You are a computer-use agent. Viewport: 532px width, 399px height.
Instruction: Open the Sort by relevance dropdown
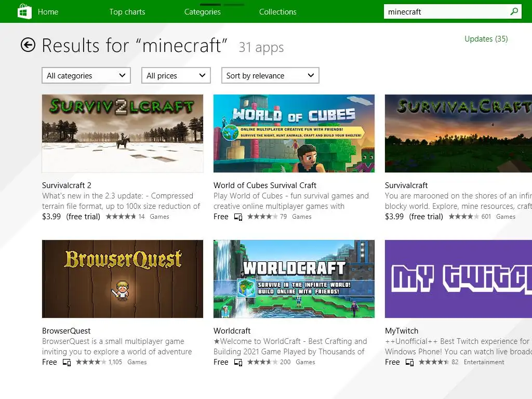270,75
